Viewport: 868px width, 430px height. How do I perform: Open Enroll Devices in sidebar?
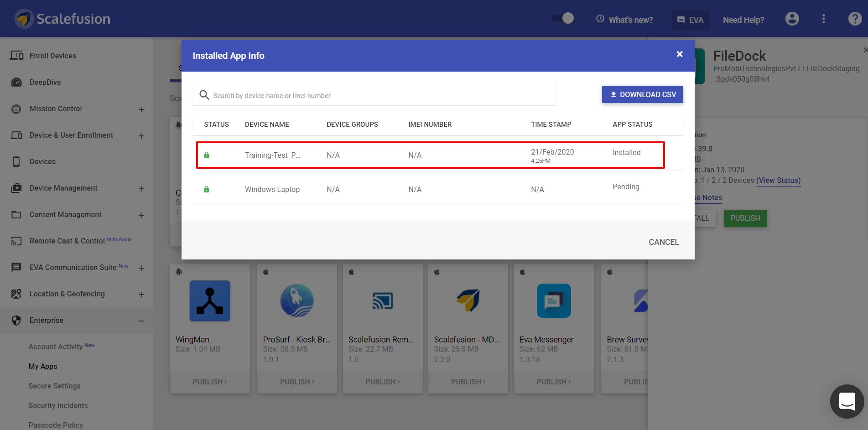point(53,56)
